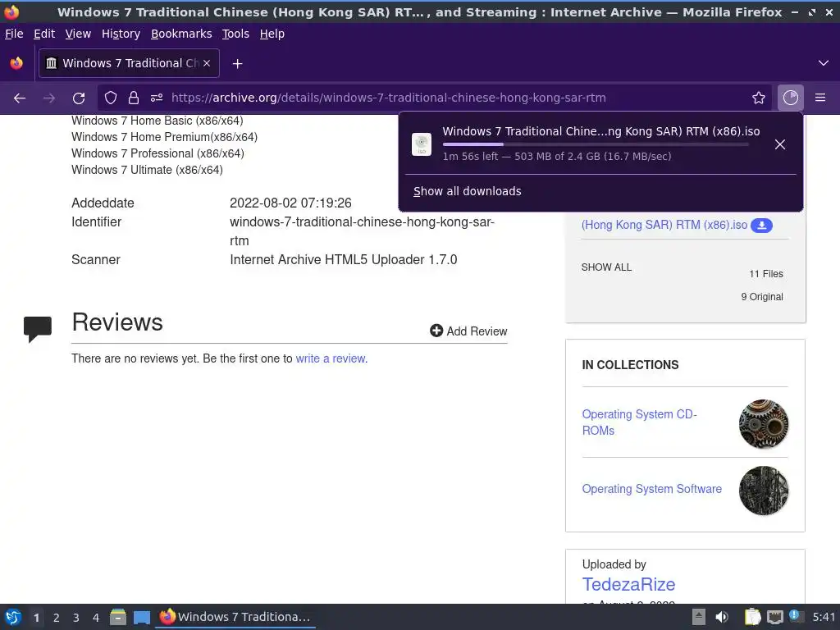Viewport: 840px width, 630px height.
Task: Click the volume speaker tray icon
Action: pyautogui.click(x=722, y=617)
